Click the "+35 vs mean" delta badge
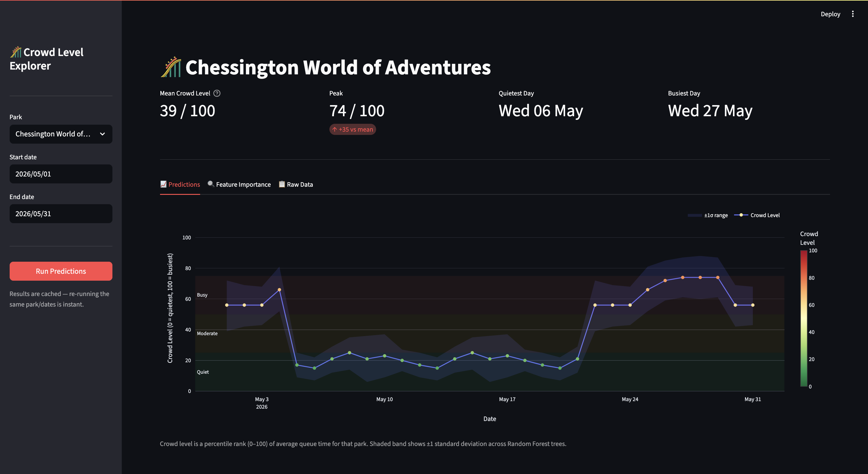 pos(352,129)
